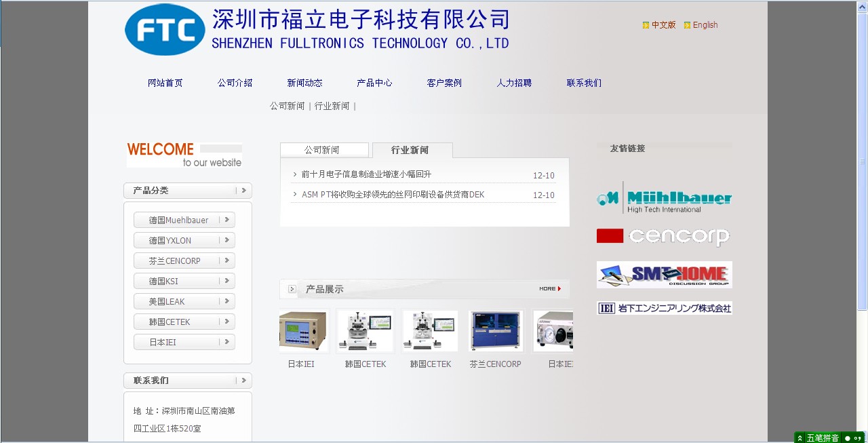Switch to the 公司新闻 tab
This screenshot has height=443, width=868.
coord(322,150)
